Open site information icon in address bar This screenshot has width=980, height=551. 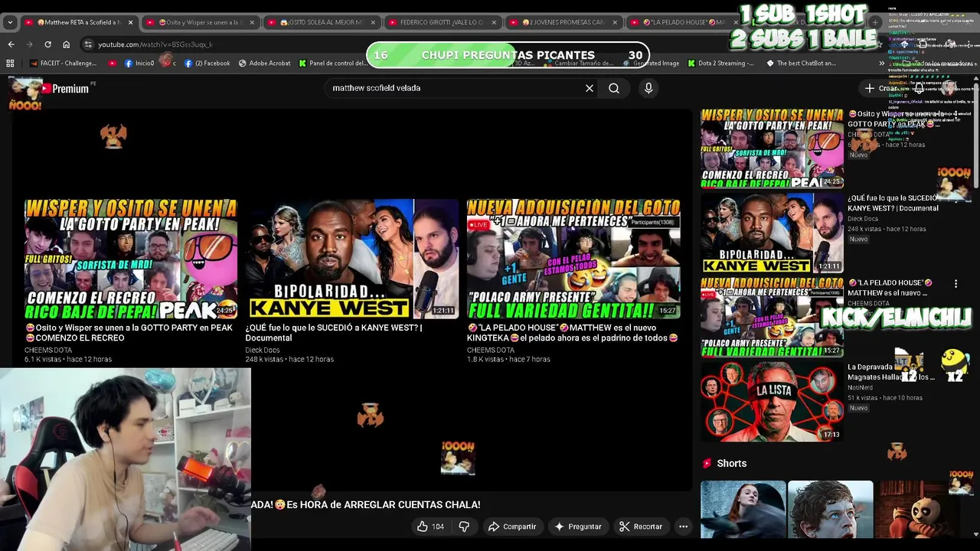88,44
